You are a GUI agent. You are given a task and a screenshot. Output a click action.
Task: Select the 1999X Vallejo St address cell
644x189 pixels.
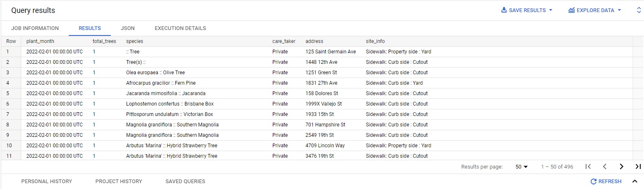click(324, 104)
